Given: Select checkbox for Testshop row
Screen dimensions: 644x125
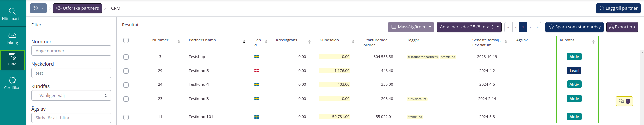Looking at the screenshot, I should tap(126, 57).
